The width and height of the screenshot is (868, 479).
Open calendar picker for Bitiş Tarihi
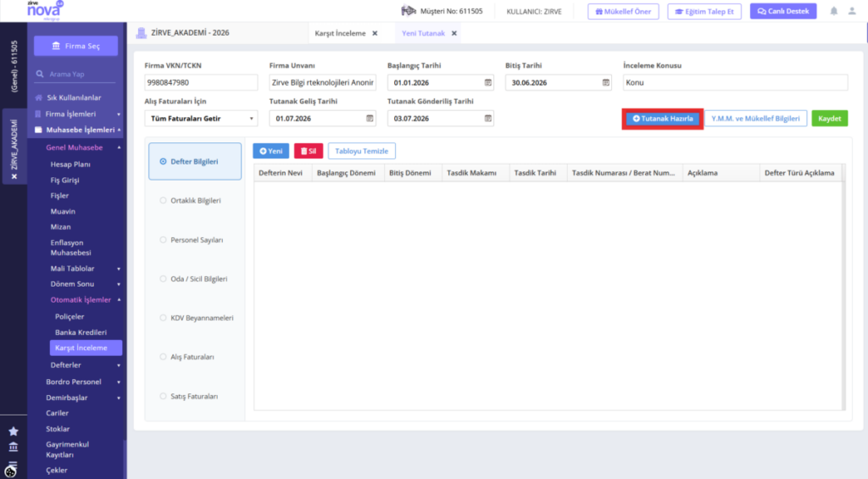[x=605, y=82]
